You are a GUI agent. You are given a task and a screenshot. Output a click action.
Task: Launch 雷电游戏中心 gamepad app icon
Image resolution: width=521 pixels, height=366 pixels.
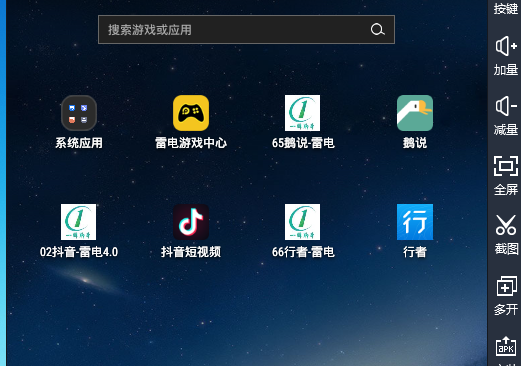(x=191, y=113)
